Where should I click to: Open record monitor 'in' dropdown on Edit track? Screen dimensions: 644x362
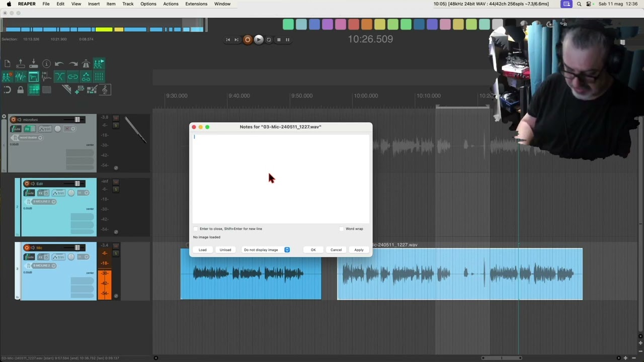click(x=84, y=193)
